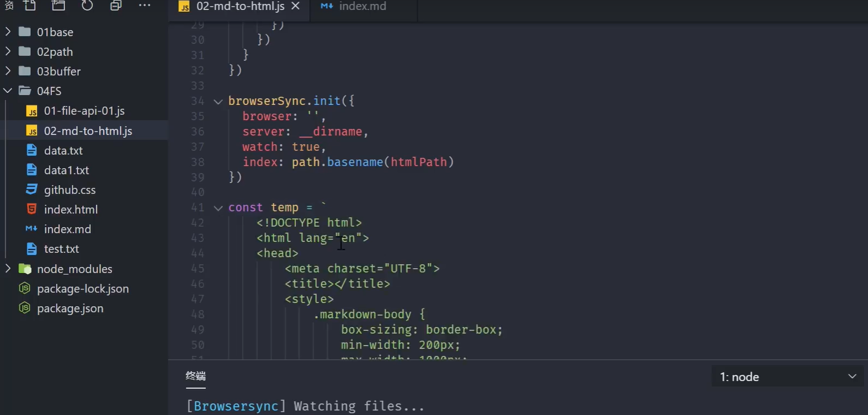868x415 pixels.
Task: Select the 终端 terminal panel tab
Action: pos(195,376)
